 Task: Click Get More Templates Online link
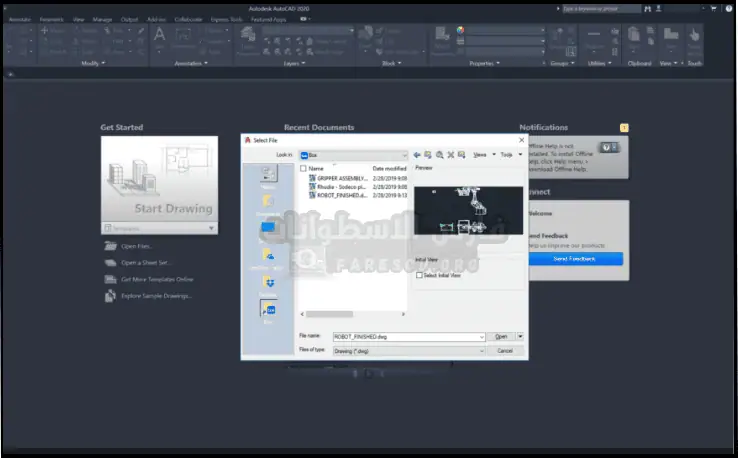pos(157,279)
